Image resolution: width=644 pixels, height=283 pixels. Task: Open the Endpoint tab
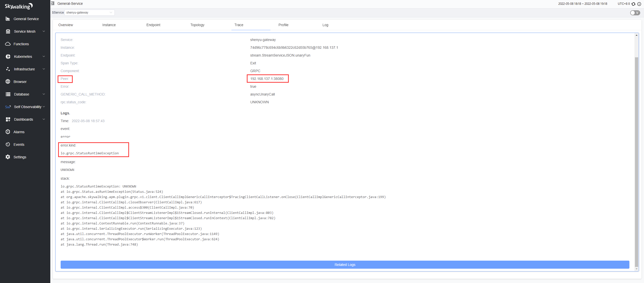click(153, 25)
